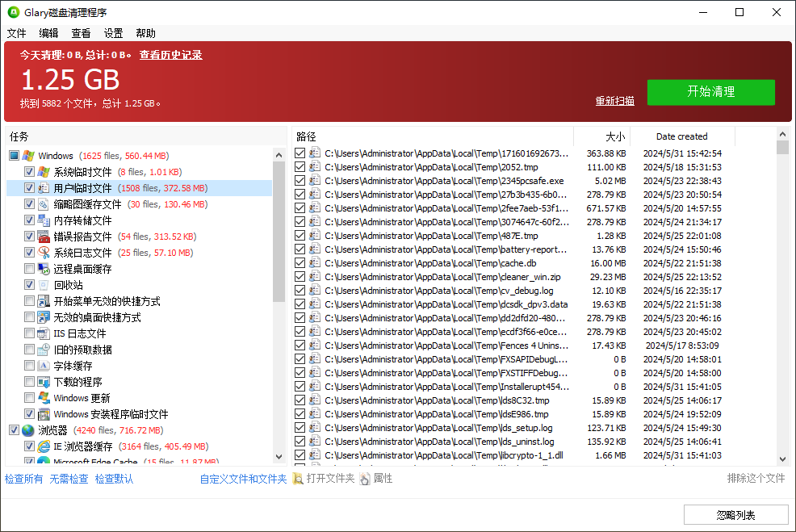Click the 用户临时文件 icon
The height and width of the screenshot is (532, 796).
pyautogui.click(x=44, y=188)
